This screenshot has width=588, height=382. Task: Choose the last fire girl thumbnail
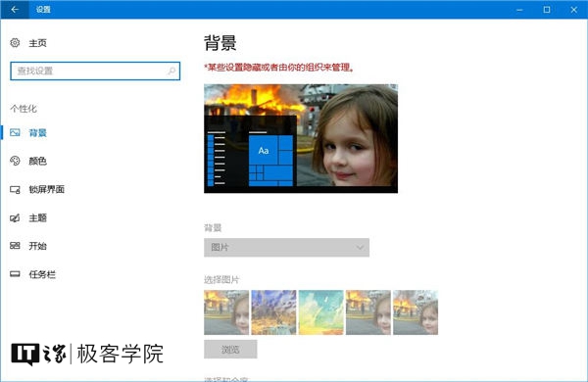[416, 312]
